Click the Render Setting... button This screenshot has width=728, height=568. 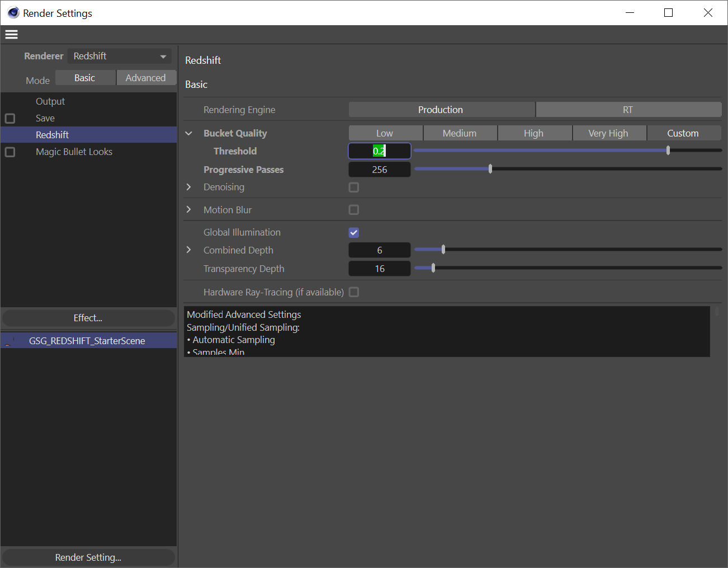pos(88,557)
